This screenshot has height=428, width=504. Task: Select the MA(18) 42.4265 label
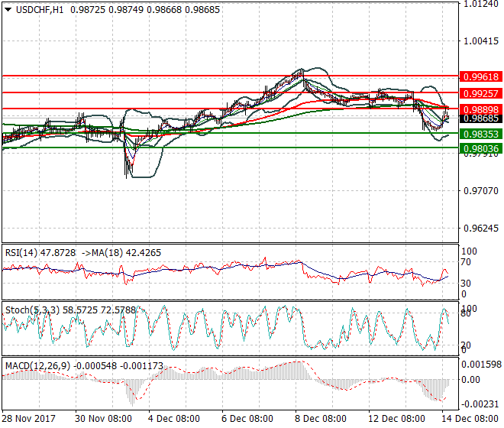pyautogui.click(x=126, y=253)
